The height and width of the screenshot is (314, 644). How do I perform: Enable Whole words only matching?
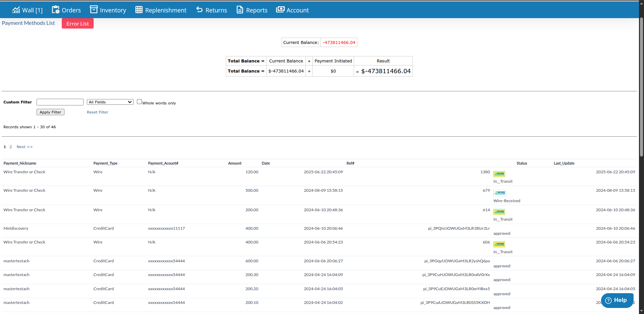[x=139, y=101]
